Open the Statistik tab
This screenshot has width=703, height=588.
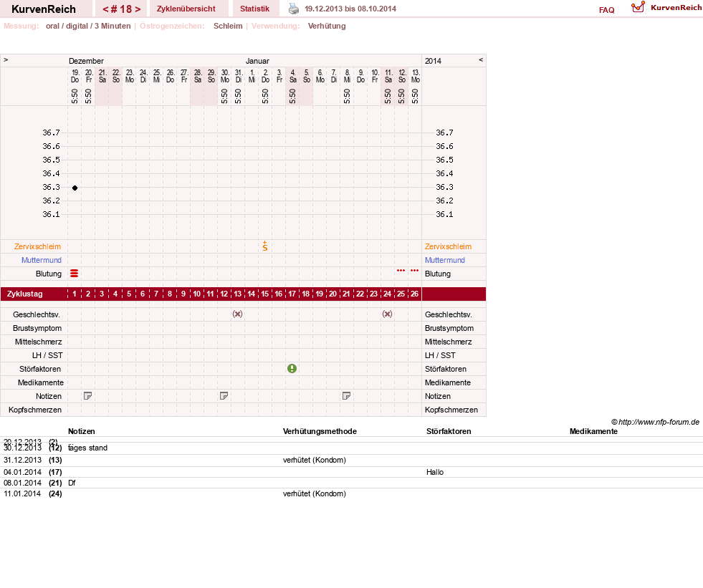point(254,9)
